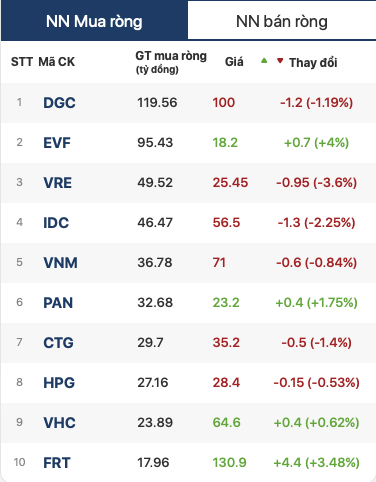Click the Thay đổi column header

point(313,62)
